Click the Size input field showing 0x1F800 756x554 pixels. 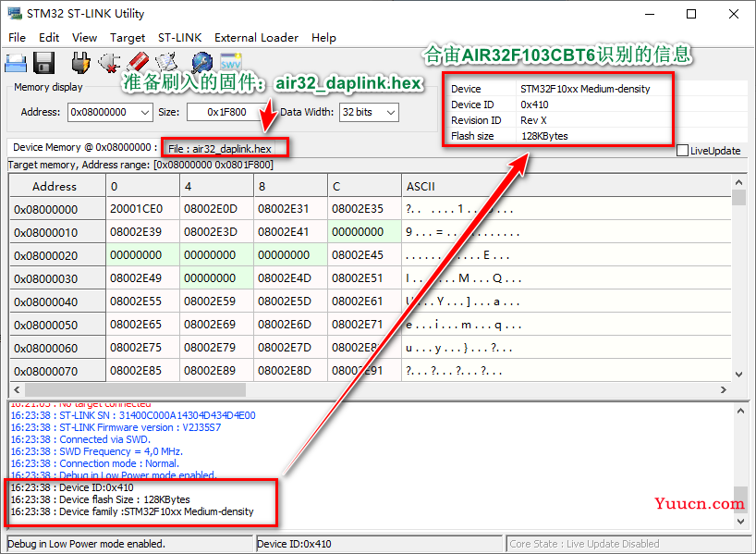pyautogui.click(x=226, y=113)
